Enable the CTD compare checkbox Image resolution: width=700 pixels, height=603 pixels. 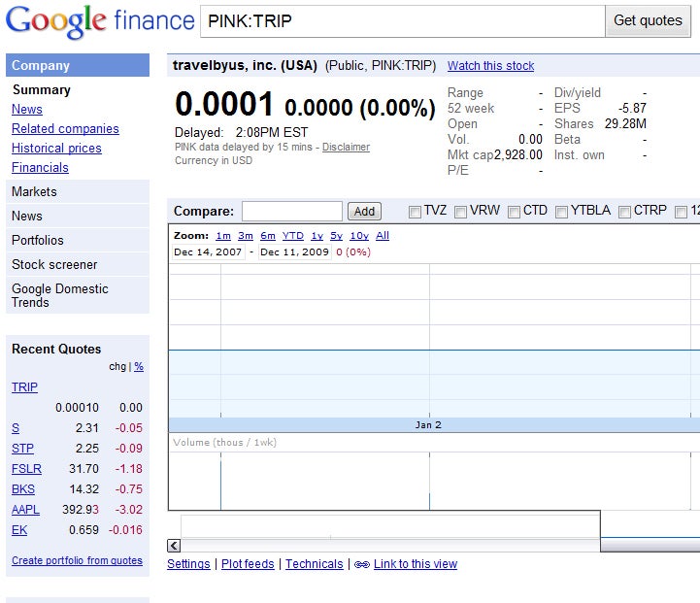514,212
